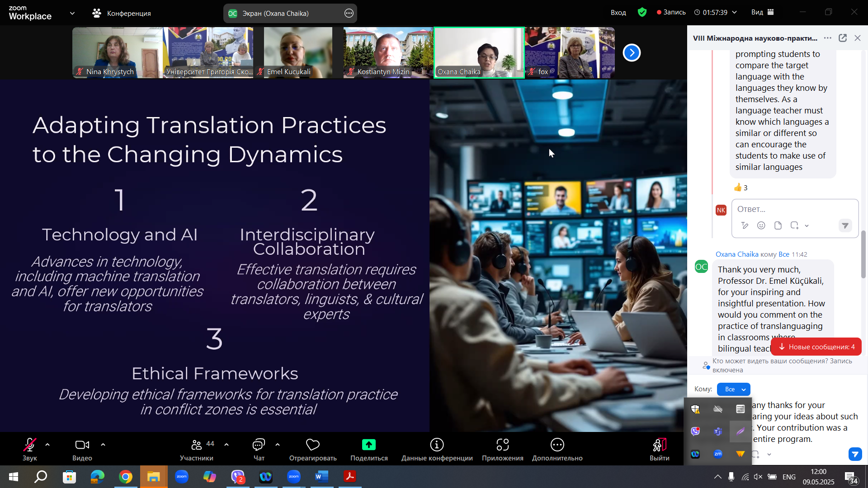Image resolution: width=868 pixels, height=488 pixels.
Task: Close the chat side panel
Action: (x=858, y=38)
